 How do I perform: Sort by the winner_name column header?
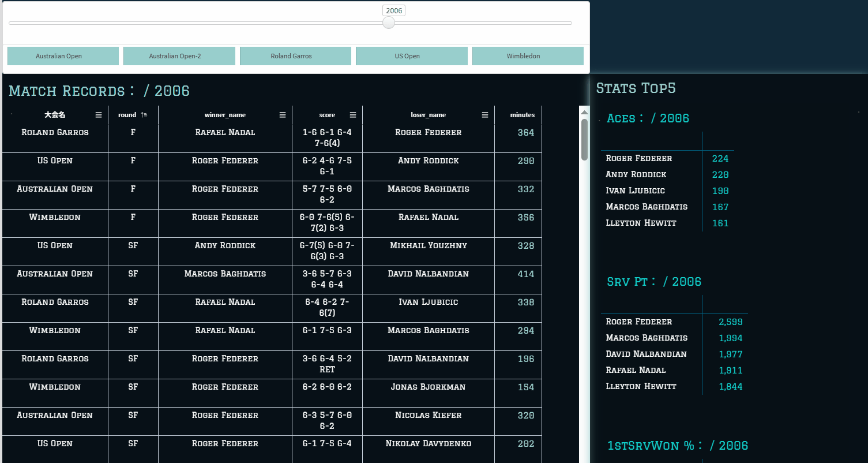[x=225, y=115]
